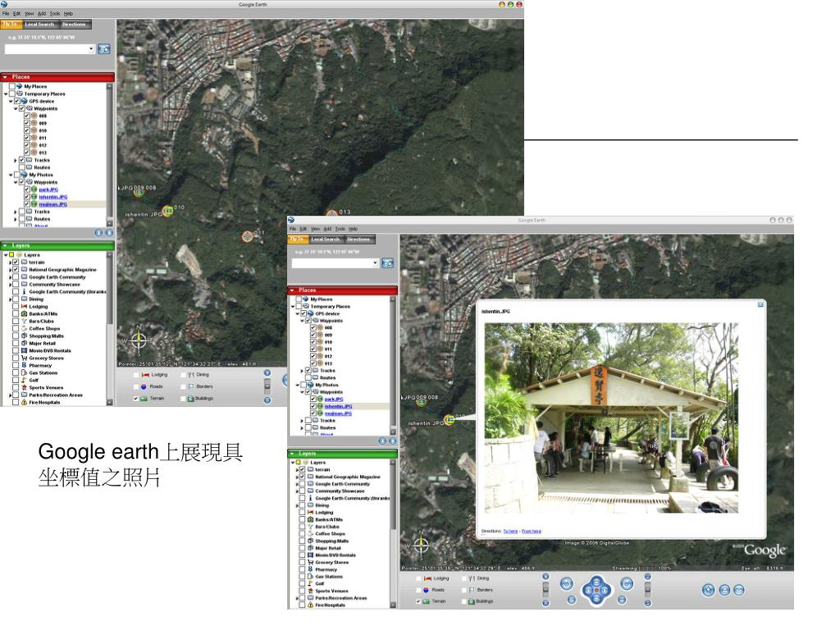The width and height of the screenshot is (840, 630).
Task: Click the search button in the front window
Action: click(x=387, y=263)
